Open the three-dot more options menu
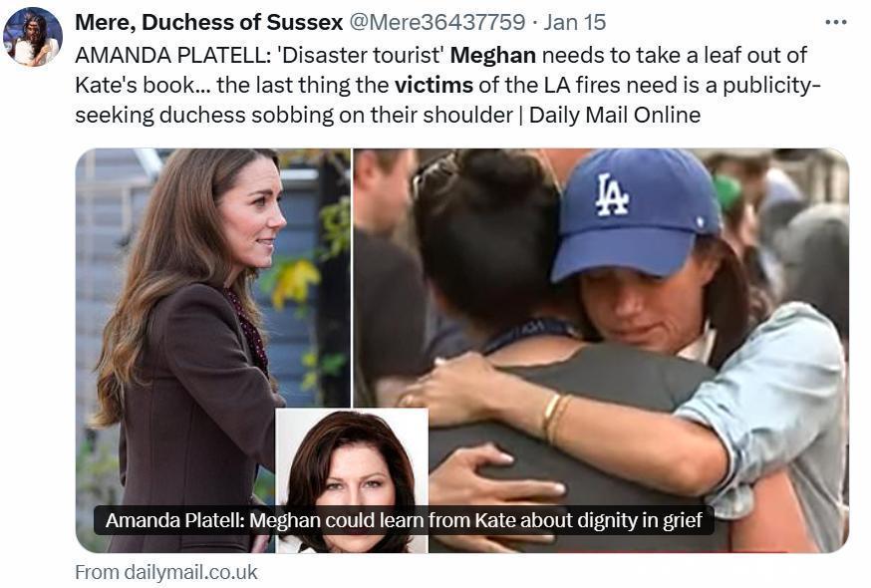The image size is (871, 588). pyautogui.click(x=835, y=22)
